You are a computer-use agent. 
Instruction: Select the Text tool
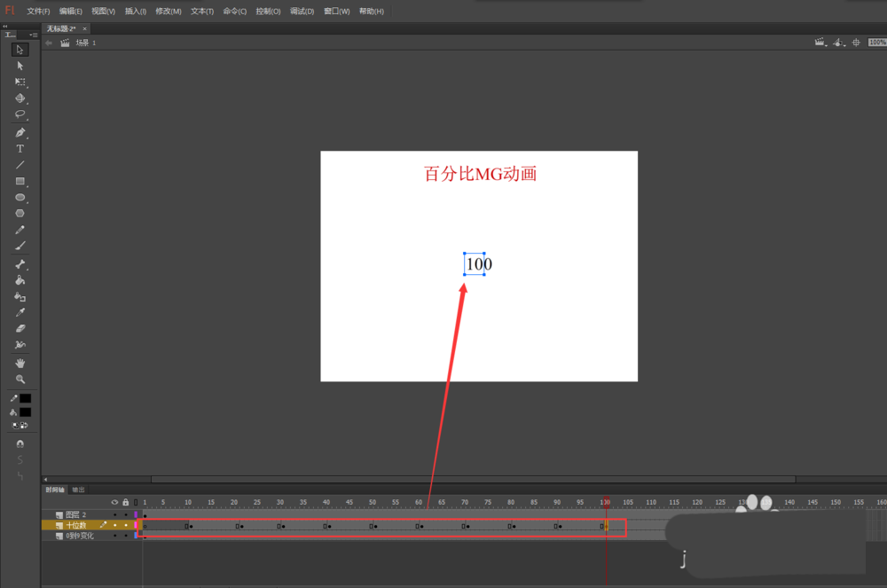(x=20, y=149)
